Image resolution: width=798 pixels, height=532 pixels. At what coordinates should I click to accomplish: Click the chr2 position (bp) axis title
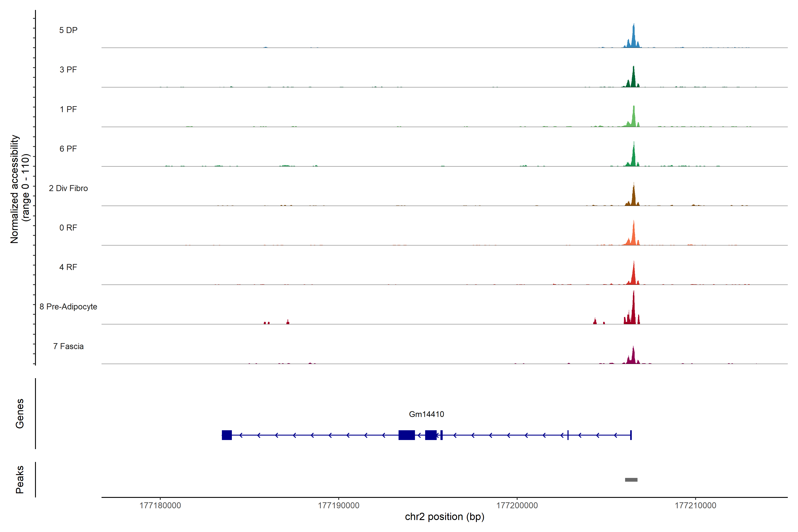[x=444, y=517]
